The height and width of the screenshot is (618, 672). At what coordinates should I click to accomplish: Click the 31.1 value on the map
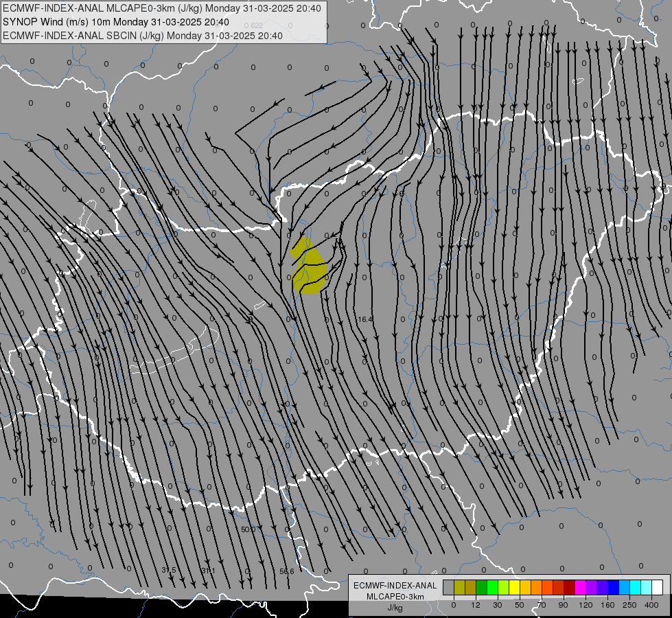(x=208, y=571)
